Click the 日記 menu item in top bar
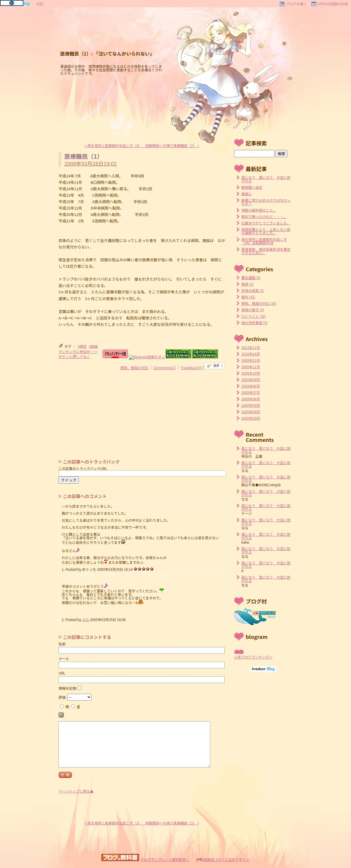Screen dimensions: 351x868 [40, 4]
